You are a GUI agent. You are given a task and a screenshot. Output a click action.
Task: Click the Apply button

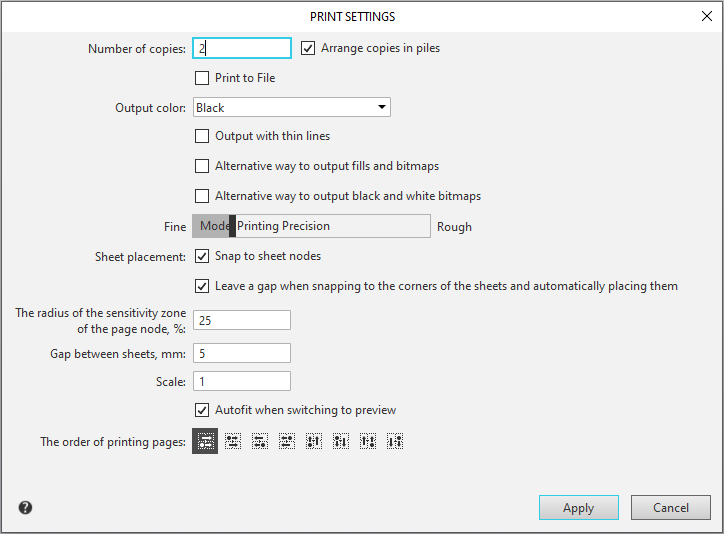(x=578, y=508)
